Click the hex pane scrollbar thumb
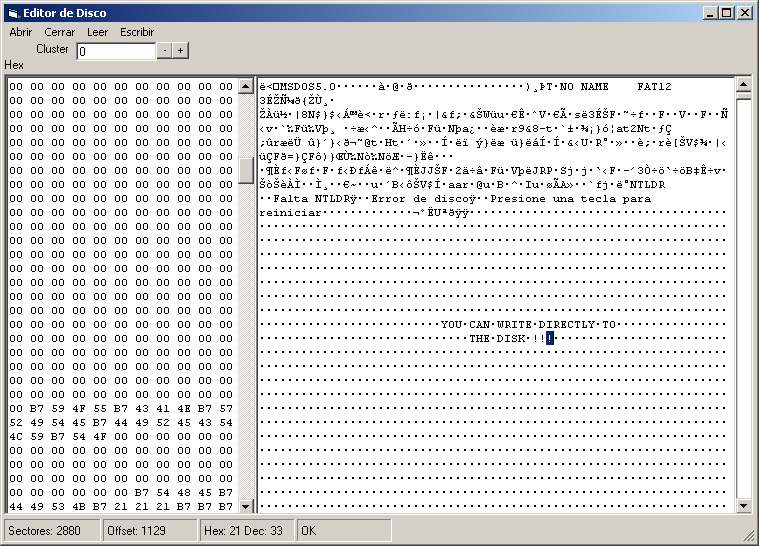Screen dimensions: 759x546 [246, 170]
